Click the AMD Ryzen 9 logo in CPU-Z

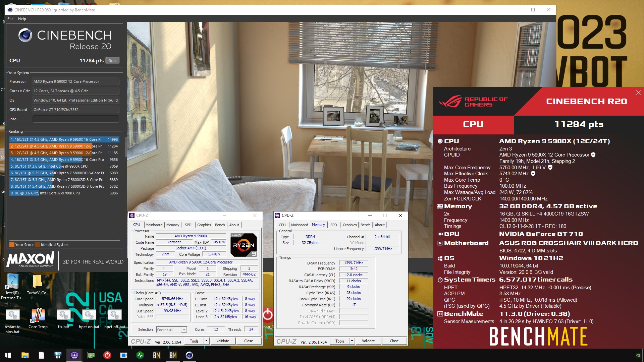[x=244, y=245]
